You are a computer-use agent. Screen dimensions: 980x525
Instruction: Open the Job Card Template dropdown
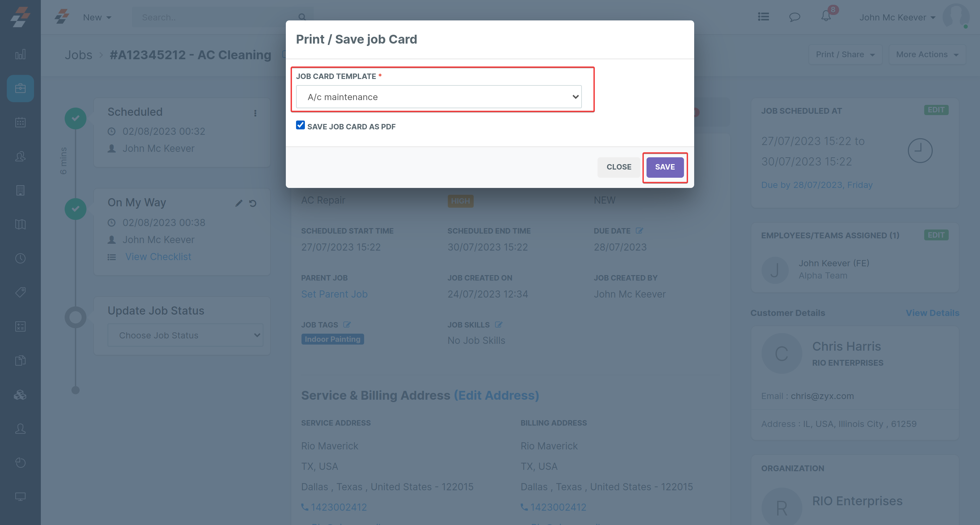(438, 97)
